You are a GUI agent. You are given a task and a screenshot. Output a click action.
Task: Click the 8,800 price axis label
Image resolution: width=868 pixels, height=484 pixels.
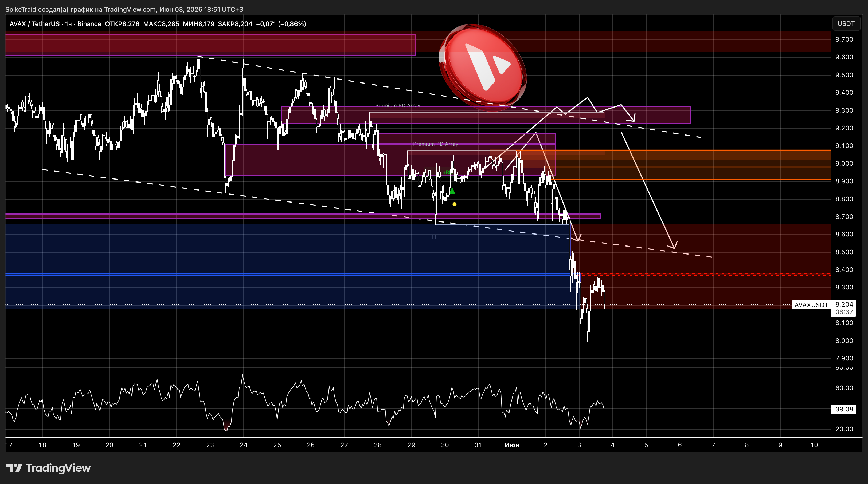[x=844, y=199]
